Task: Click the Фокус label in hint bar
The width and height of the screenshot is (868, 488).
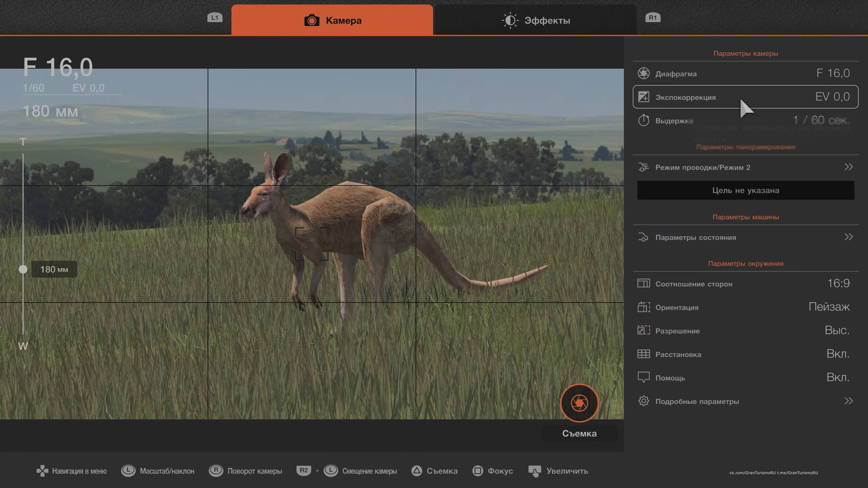Action: pyautogui.click(x=500, y=471)
